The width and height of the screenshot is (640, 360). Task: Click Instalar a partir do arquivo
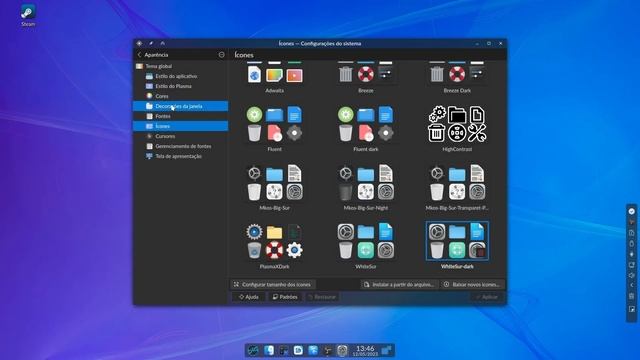point(399,284)
